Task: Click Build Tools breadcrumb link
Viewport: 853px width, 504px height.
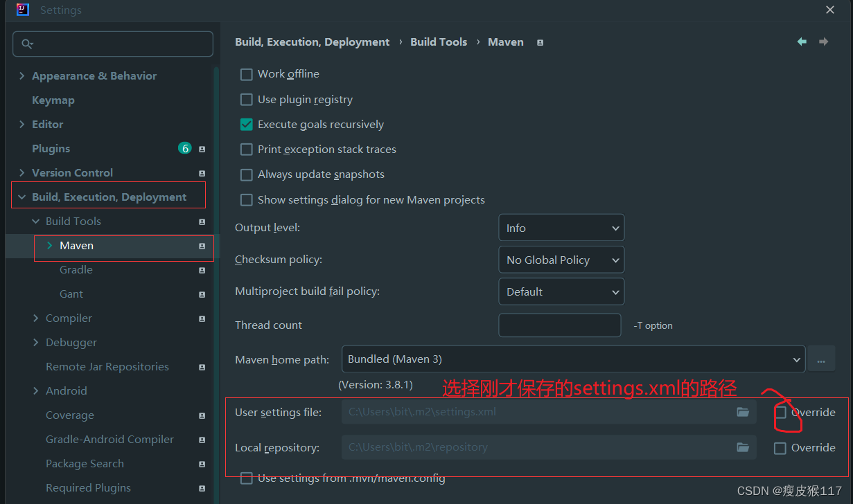Action: tap(439, 42)
